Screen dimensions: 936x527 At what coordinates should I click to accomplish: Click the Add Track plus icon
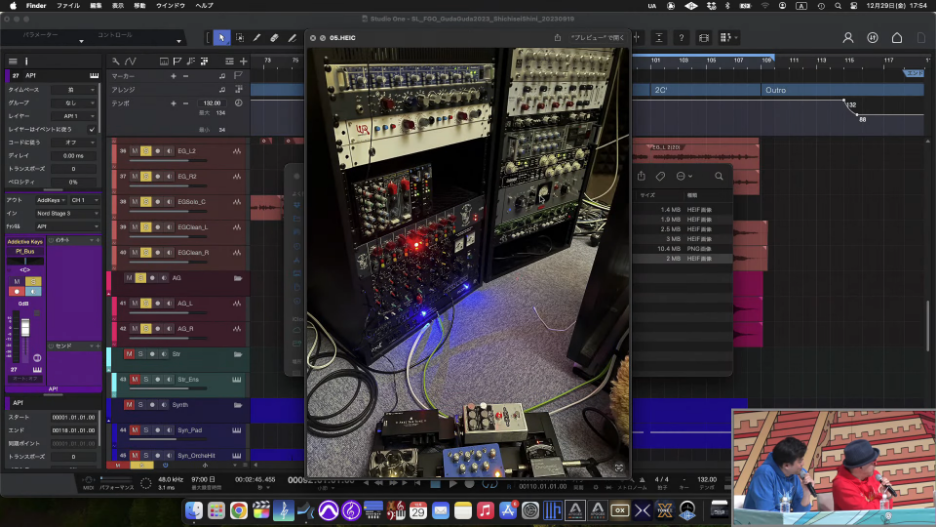243,62
